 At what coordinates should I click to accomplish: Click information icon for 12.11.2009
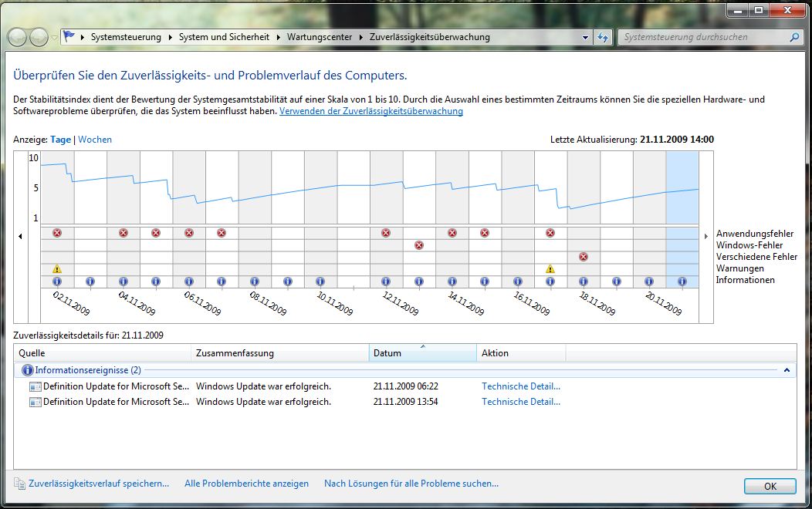coord(386,281)
